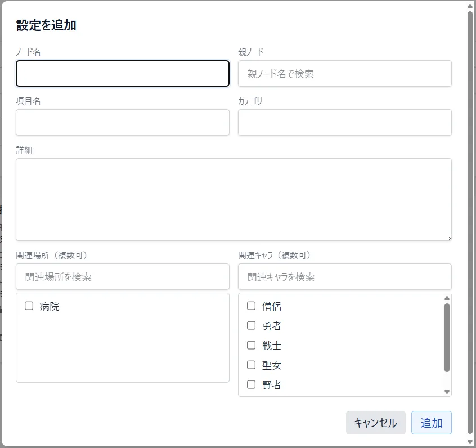Click the dialog's main scrollbar up arrow

[x=470, y=6]
